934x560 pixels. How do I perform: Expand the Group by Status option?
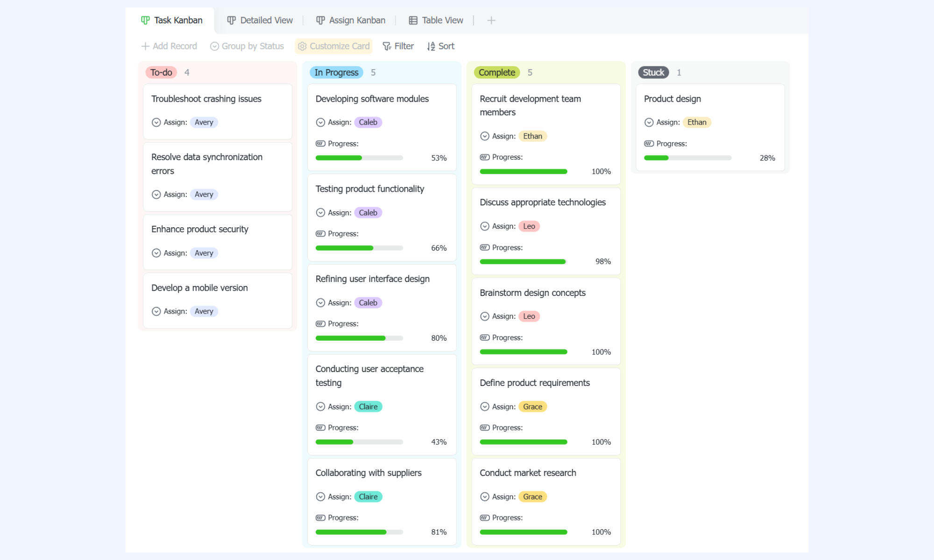[247, 46]
